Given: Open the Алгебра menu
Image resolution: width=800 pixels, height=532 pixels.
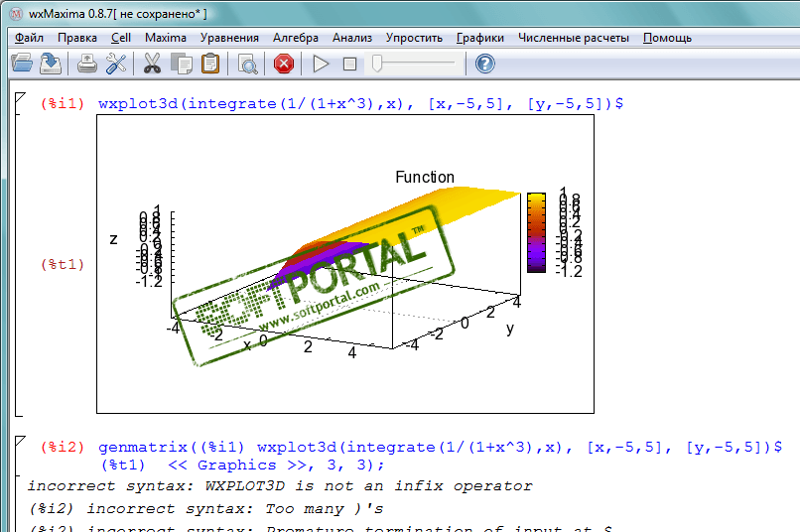Looking at the screenshot, I should (x=296, y=38).
